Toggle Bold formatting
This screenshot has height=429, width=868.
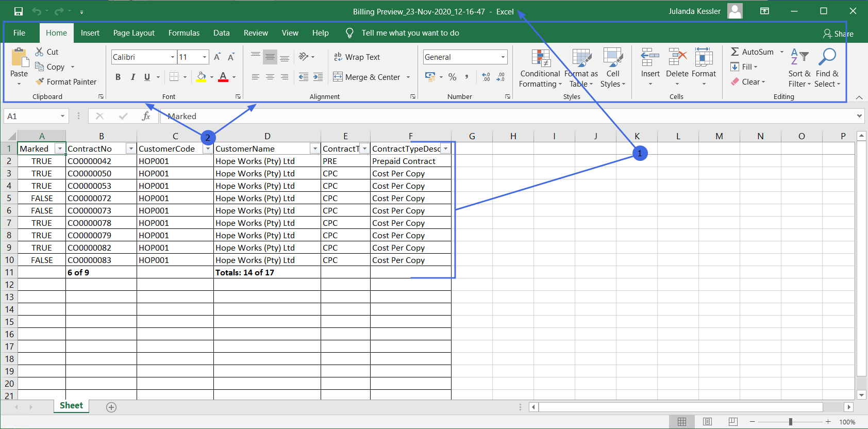pyautogui.click(x=118, y=77)
